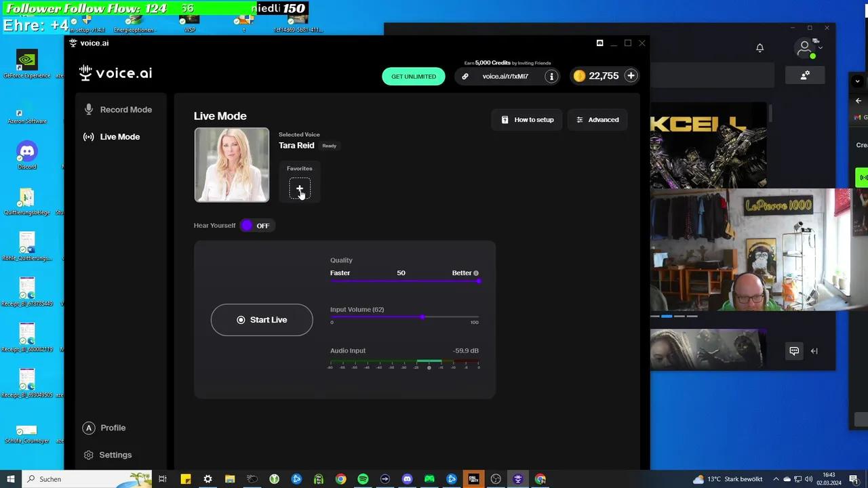Click the friend settings icon in background window
The width and height of the screenshot is (868, 488).
[x=805, y=76]
